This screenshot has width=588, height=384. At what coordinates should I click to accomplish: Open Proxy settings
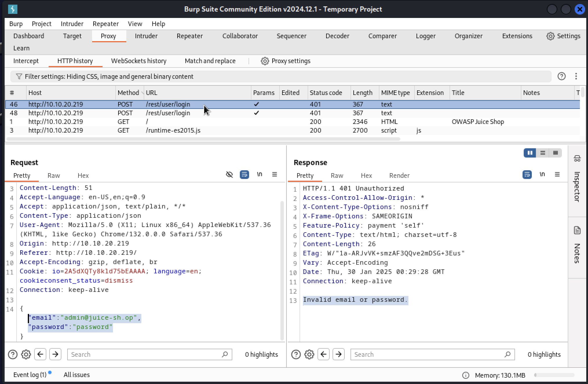coord(285,61)
